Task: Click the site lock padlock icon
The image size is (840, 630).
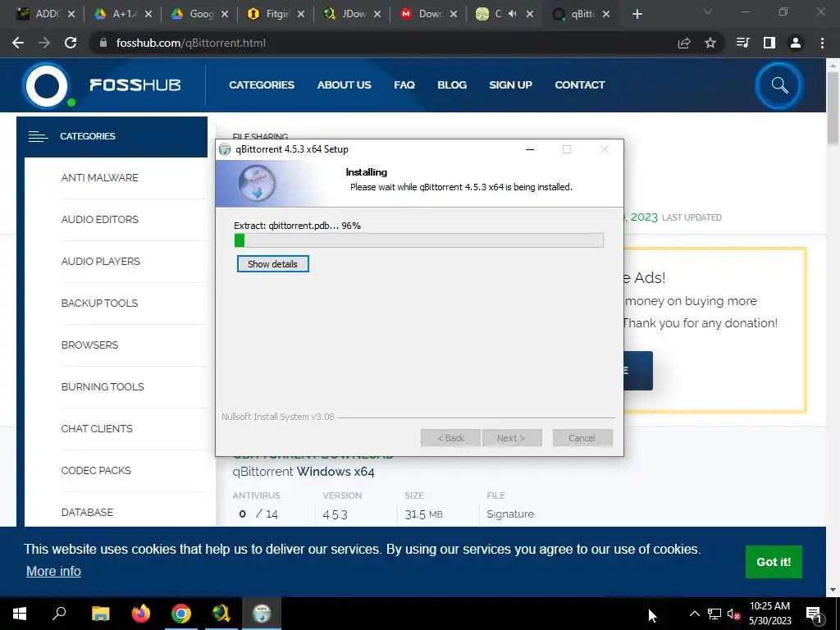Action: click(x=103, y=43)
